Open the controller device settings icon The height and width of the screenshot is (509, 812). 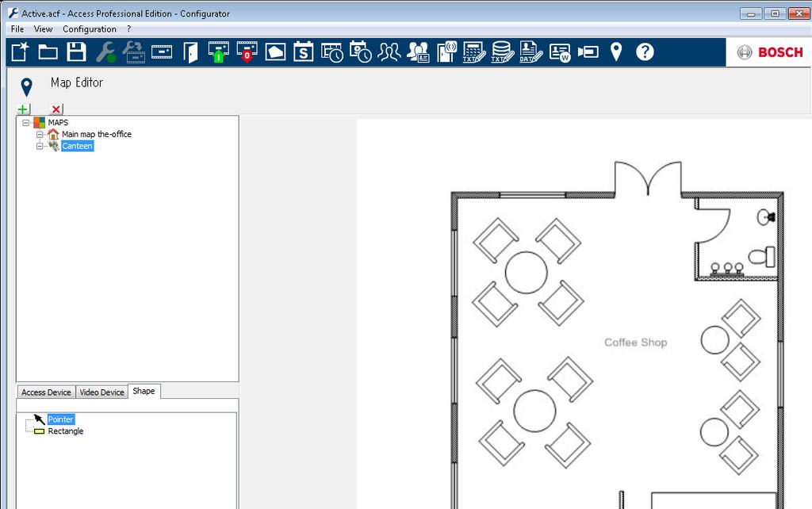[162, 52]
